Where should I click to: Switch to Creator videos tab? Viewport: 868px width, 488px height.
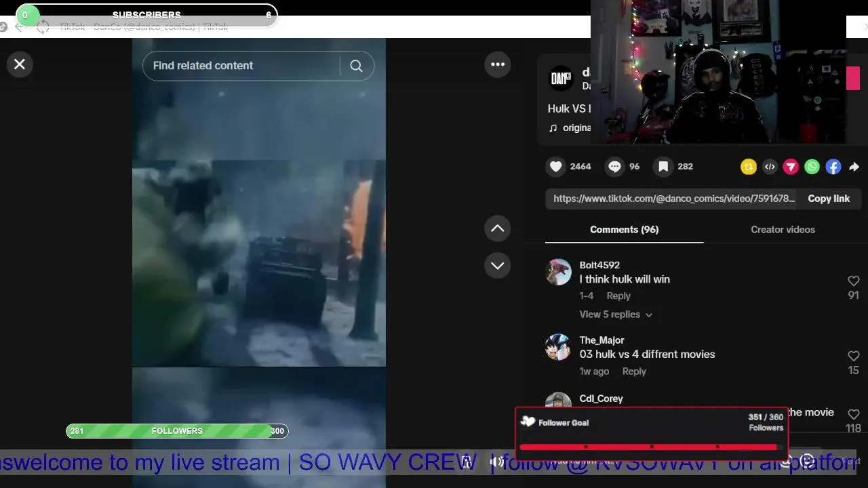pos(783,230)
